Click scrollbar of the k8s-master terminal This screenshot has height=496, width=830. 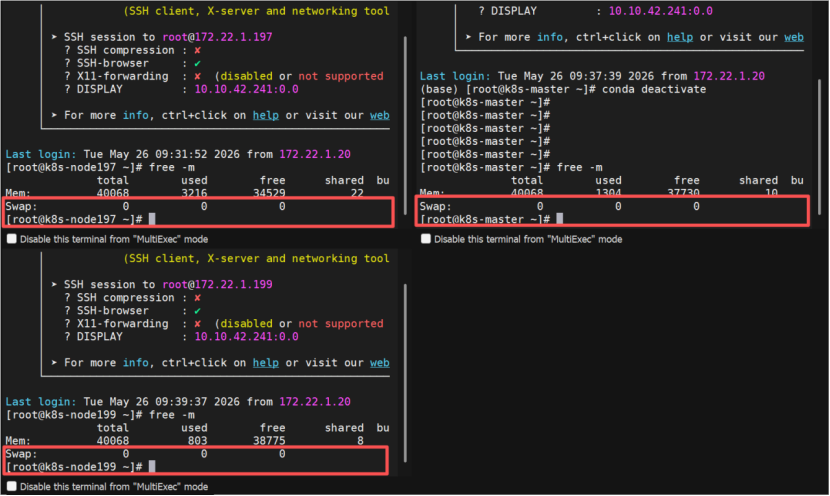[x=819, y=146]
